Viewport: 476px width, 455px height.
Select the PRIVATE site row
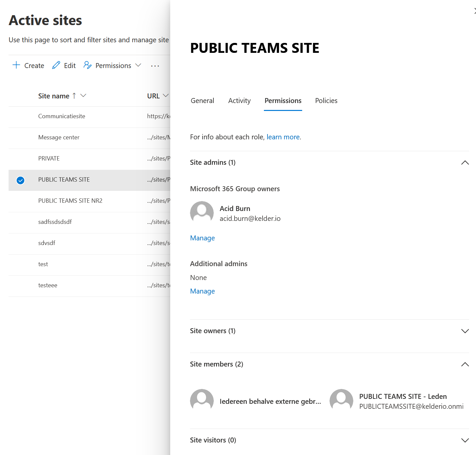pos(49,158)
